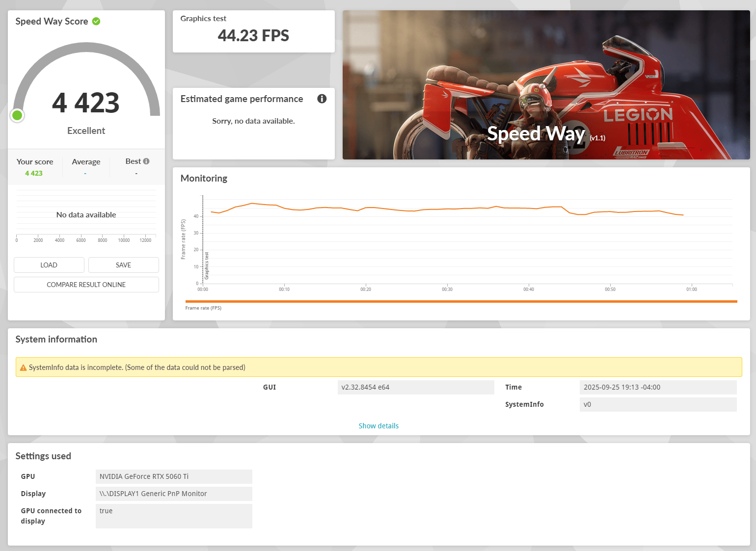Image resolution: width=756 pixels, height=551 pixels.
Task: Click the SystemInfo value v0
Action: [x=658, y=404]
